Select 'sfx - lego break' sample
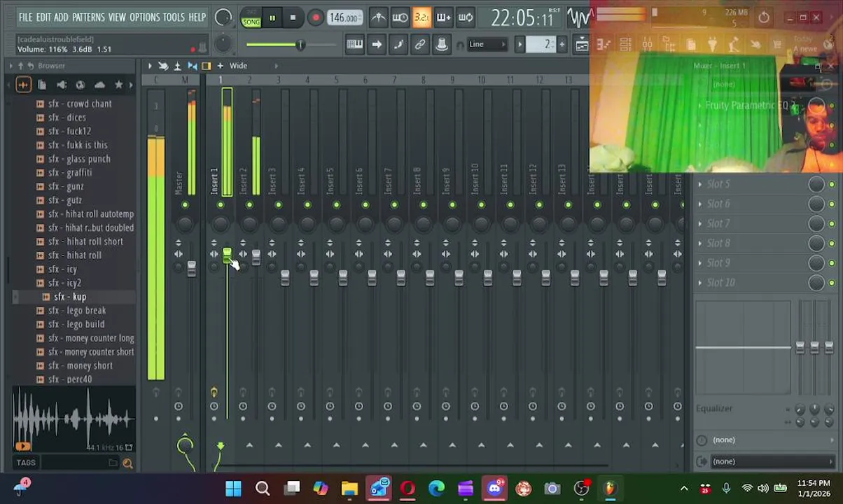Image resolution: width=843 pixels, height=504 pixels. click(77, 311)
